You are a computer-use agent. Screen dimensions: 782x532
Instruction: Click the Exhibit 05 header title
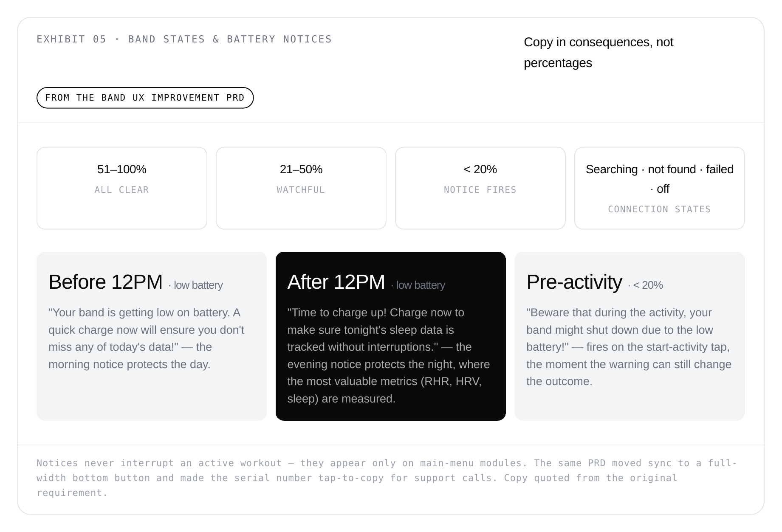184,39
